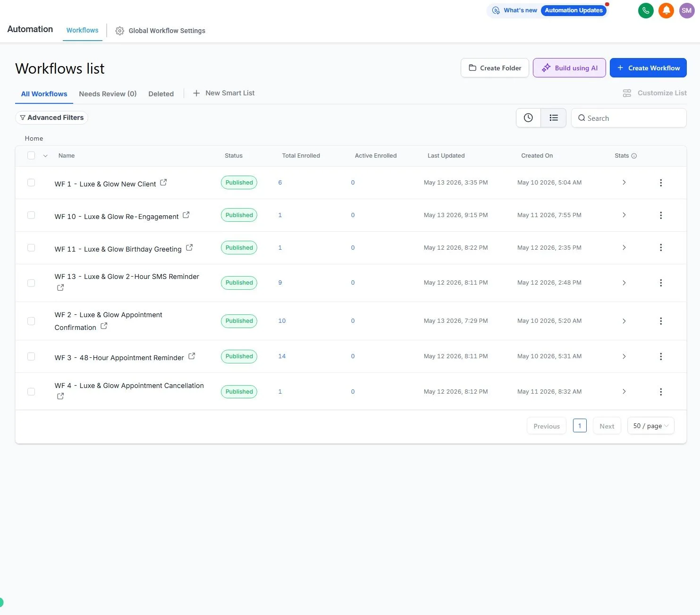Open WF 4 Cancellation external link icon
Image resolution: width=700 pixels, height=615 pixels.
click(x=60, y=396)
